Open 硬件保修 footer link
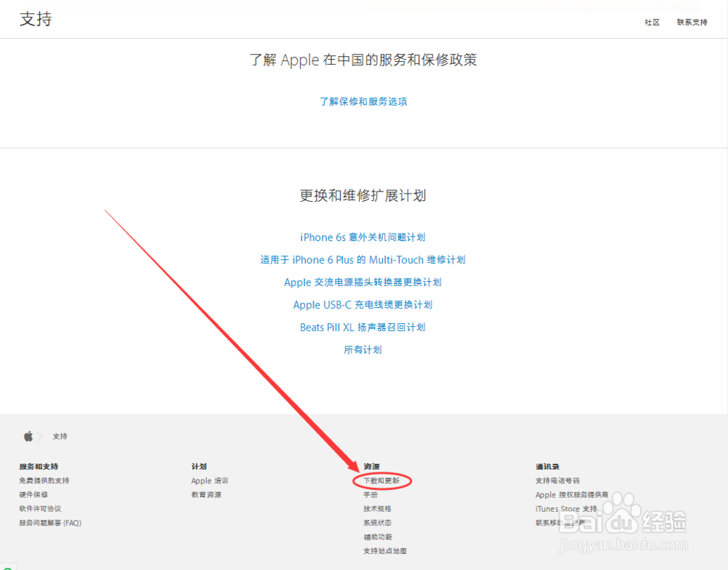Image resolution: width=728 pixels, height=570 pixels. [33, 495]
